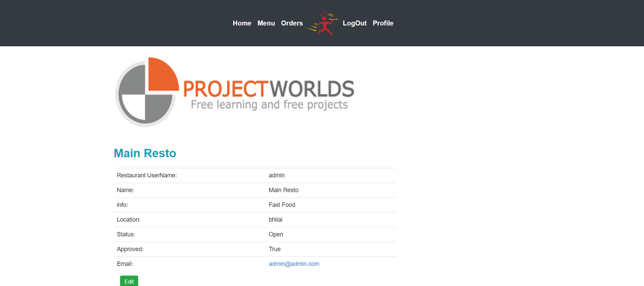Click the bhilai location value
Screen dimensions: 644x286
[x=275, y=220]
